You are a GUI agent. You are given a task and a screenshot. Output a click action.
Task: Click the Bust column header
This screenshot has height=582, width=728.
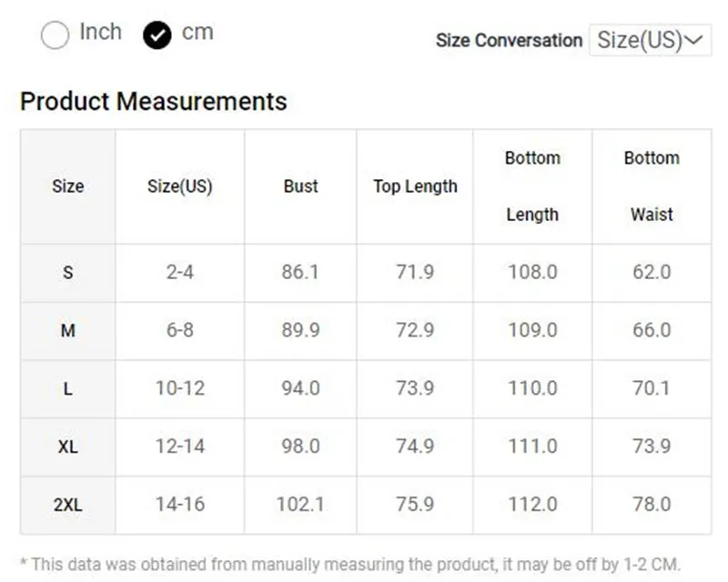coord(300,186)
